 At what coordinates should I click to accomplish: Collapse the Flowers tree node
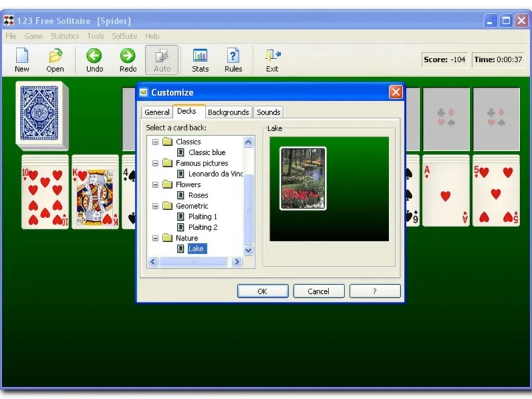156,185
